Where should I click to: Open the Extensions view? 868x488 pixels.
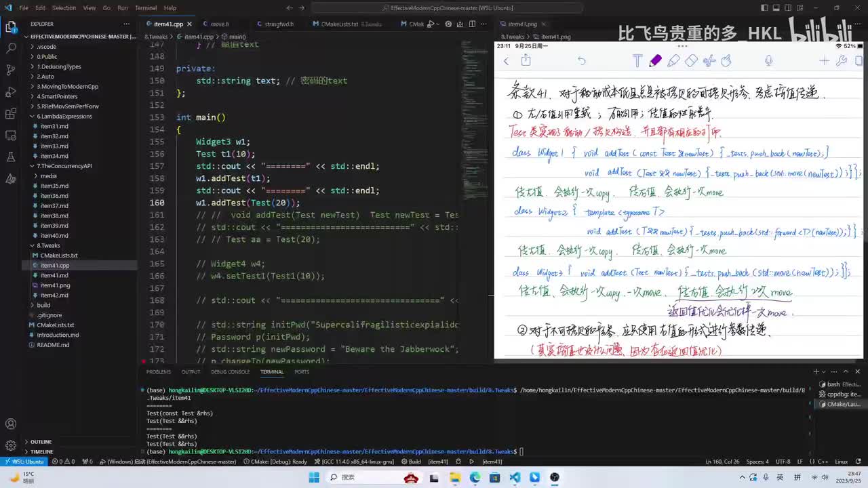coord(11,113)
